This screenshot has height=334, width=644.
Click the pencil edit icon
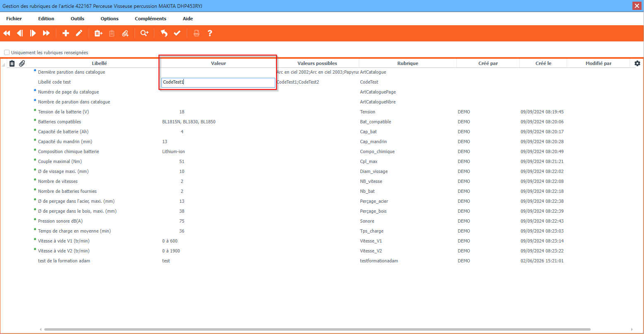[79, 33]
